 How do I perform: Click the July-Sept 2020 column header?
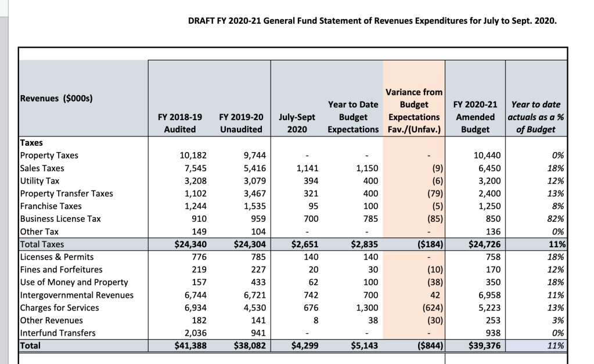point(297,122)
